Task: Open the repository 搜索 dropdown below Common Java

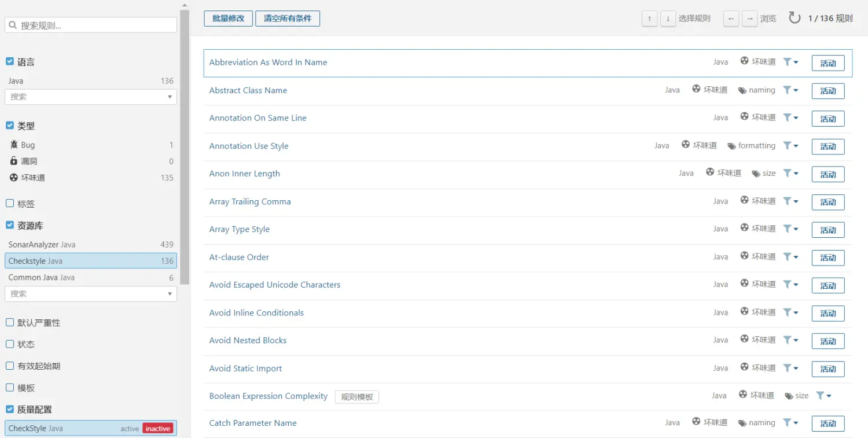Action: (170, 294)
